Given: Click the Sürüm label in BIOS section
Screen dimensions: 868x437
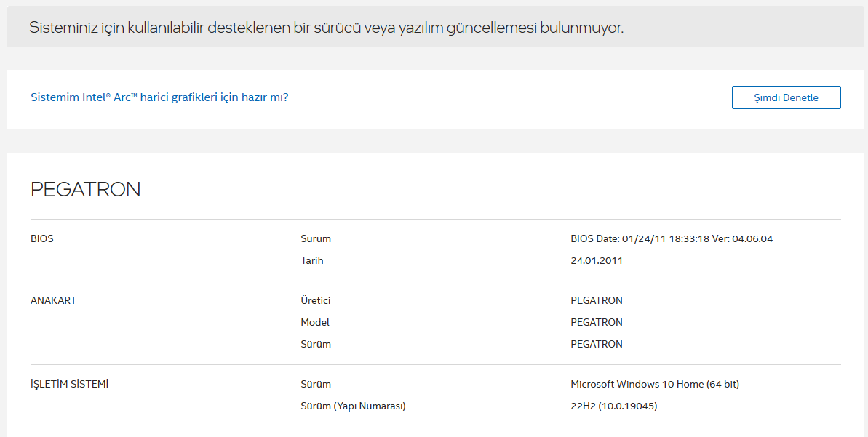Looking at the screenshot, I should point(315,238).
